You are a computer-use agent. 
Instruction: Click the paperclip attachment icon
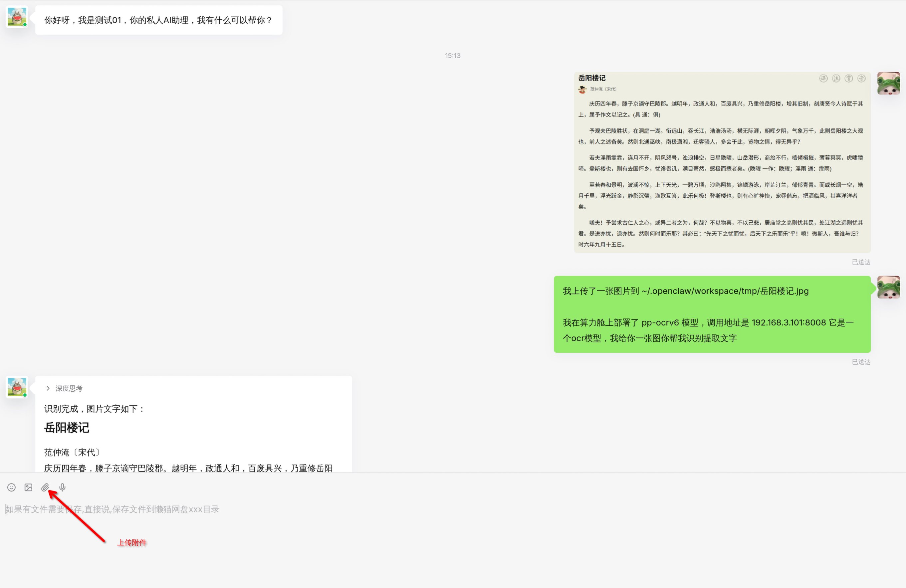coord(45,488)
